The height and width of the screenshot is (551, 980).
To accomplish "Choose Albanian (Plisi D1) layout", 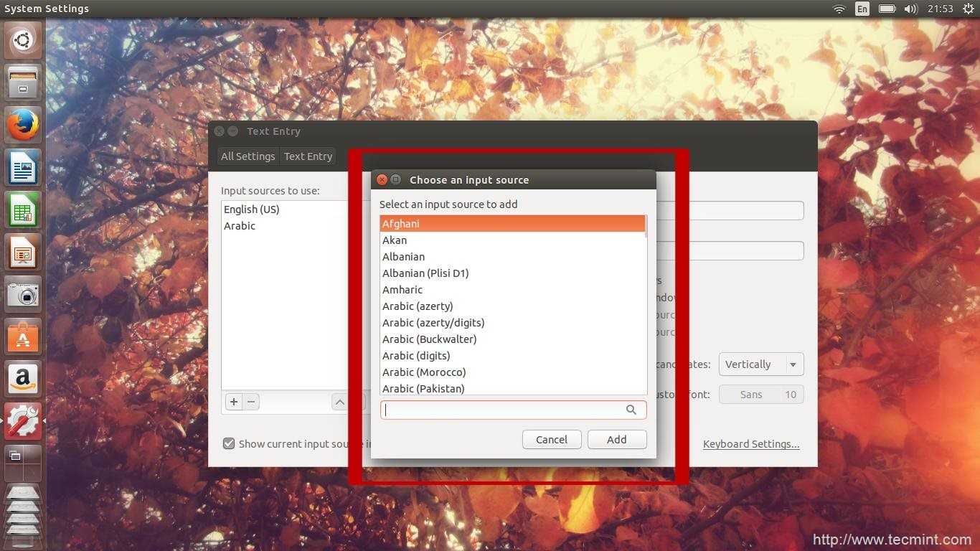I will pyautogui.click(x=512, y=273).
